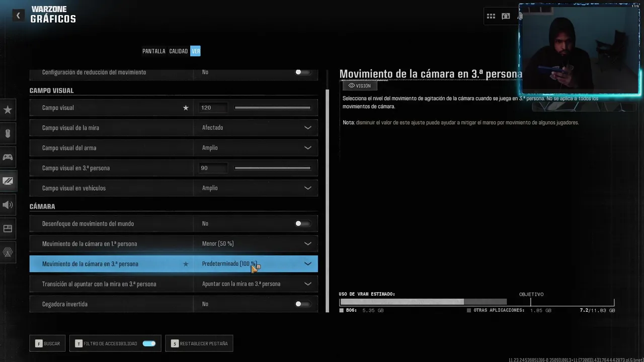Open the grid menu icon at top right
The image size is (644, 362).
(491, 16)
